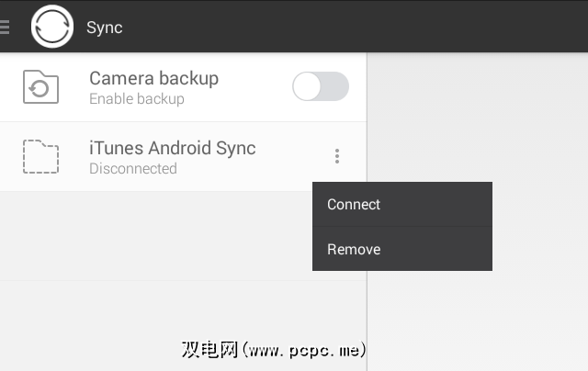Open the three-dot menu for iTunes Android Sync
The image size is (588, 371).
337,156
